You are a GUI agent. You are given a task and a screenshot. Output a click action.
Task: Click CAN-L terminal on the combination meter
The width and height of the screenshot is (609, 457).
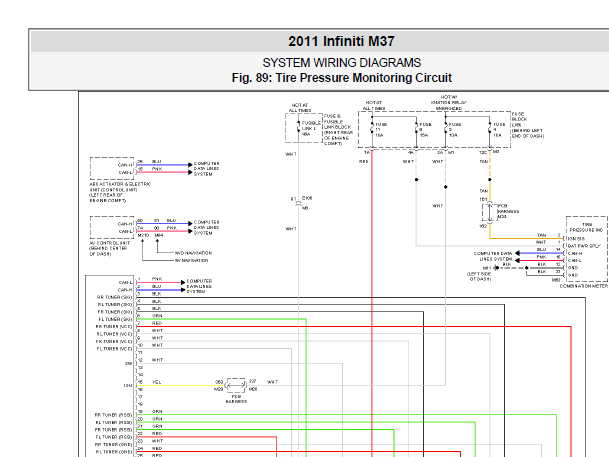click(x=574, y=260)
